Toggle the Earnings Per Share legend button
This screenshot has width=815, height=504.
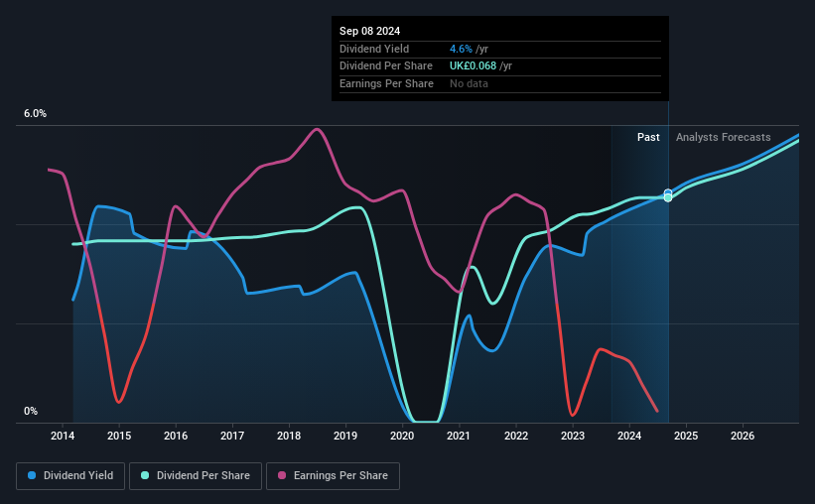[334, 476]
